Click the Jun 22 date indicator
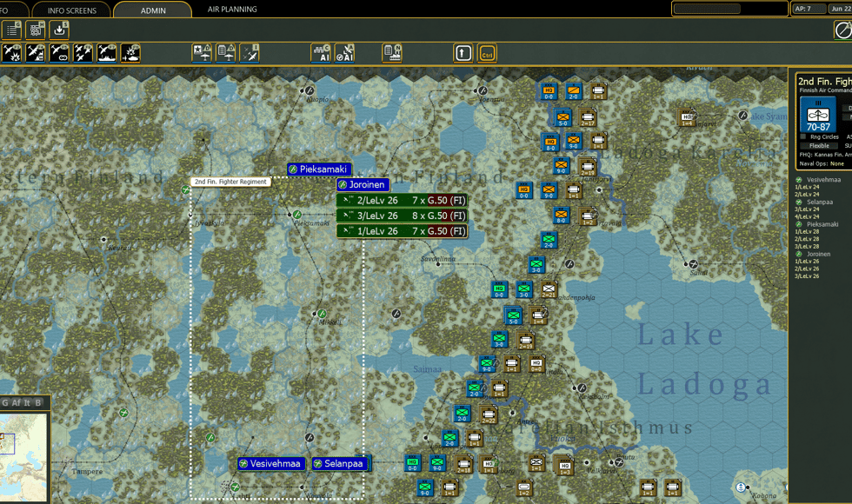 pos(840,9)
